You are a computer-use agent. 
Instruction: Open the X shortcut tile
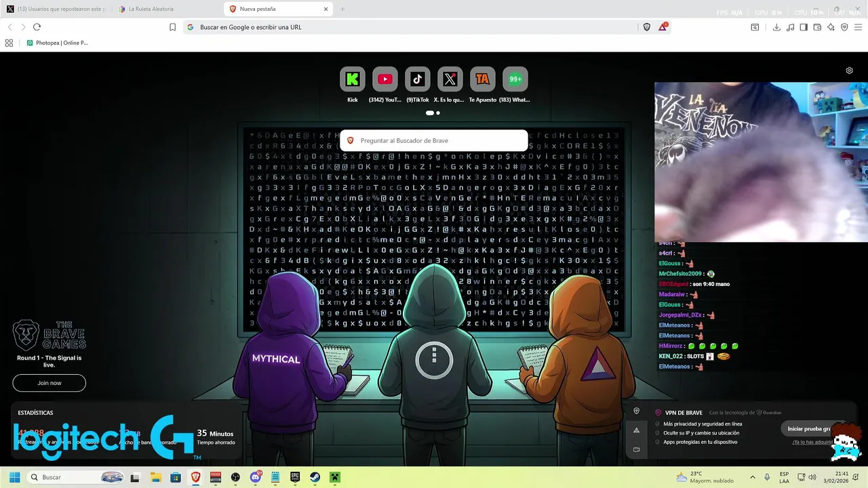450,79
